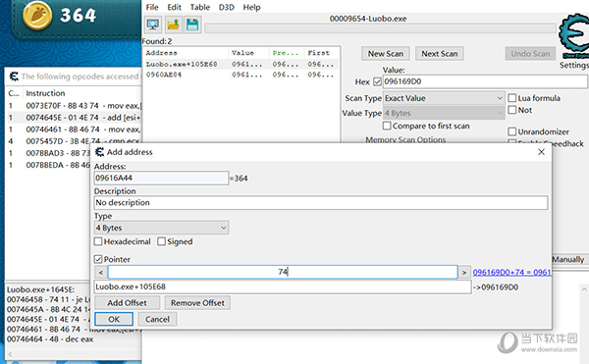Click the Cancel button

click(x=157, y=319)
